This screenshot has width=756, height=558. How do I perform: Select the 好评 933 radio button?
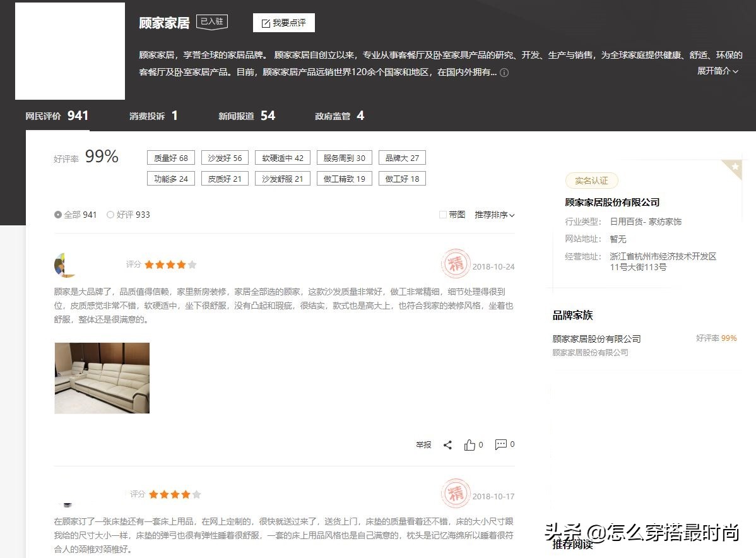(112, 215)
